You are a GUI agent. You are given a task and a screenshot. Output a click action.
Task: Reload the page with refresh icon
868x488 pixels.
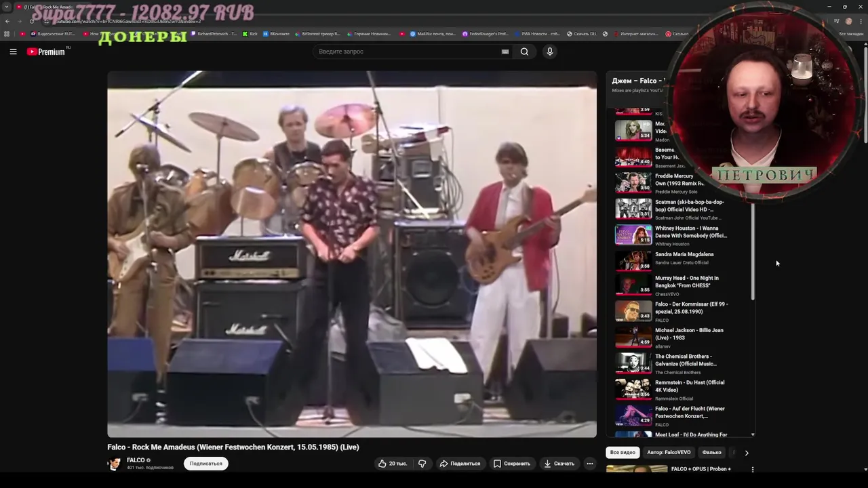point(32,21)
